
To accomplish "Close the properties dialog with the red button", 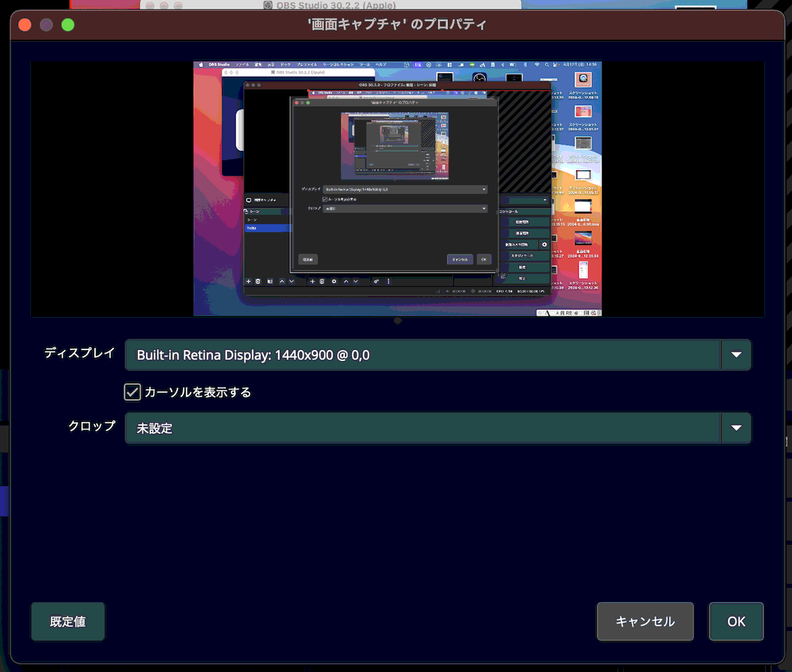I will pyautogui.click(x=25, y=25).
